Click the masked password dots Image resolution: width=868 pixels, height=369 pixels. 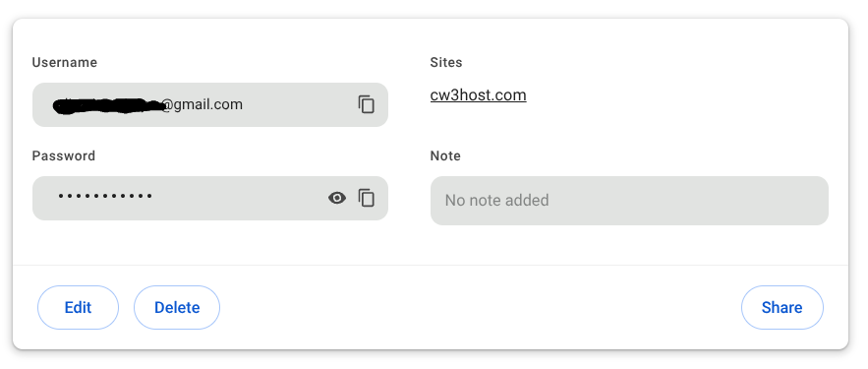105,196
